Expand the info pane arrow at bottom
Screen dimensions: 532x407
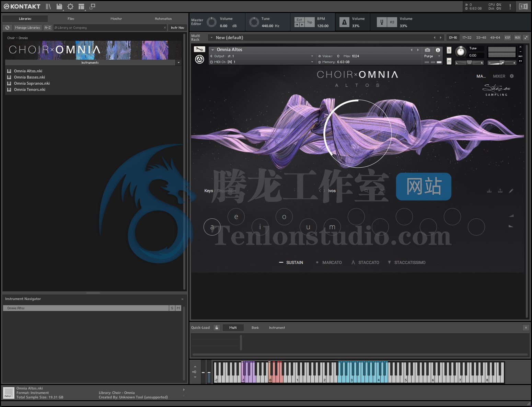click(184, 390)
